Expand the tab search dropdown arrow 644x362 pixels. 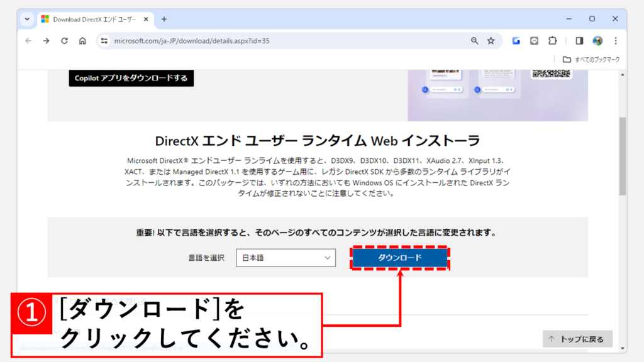[27, 19]
